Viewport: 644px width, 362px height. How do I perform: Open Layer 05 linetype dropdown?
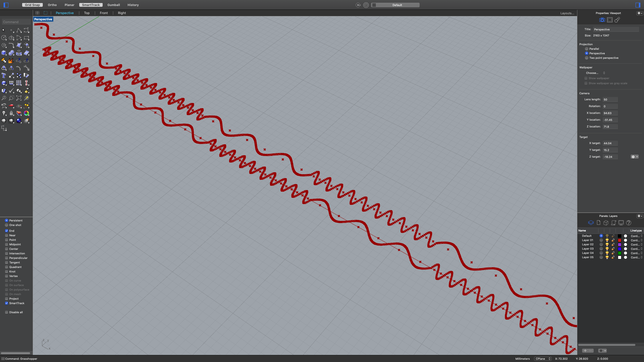click(637, 257)
